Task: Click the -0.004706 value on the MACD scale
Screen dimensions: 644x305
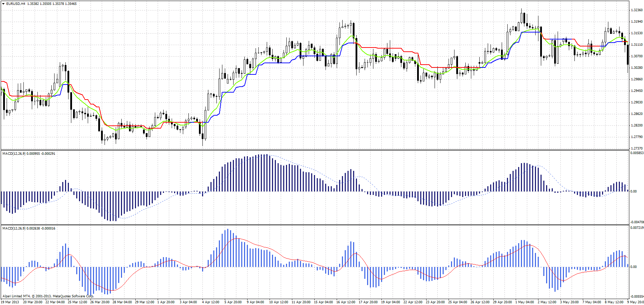Action: (x=637, y=222)
